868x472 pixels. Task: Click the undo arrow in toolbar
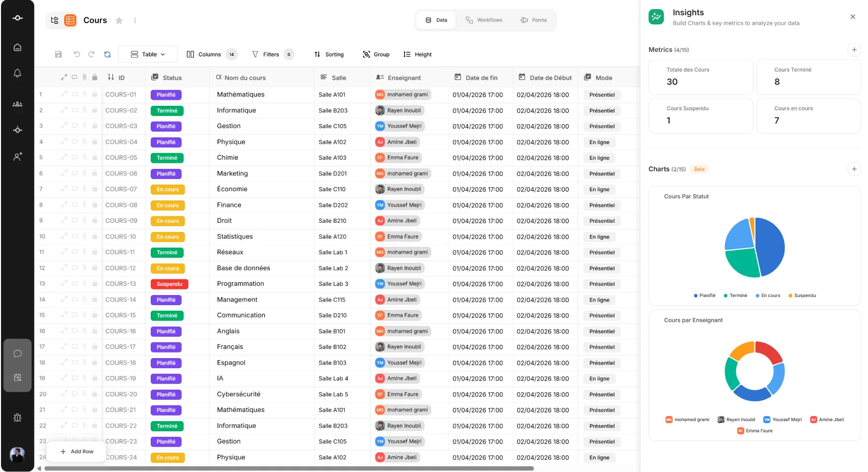click(77, 54)
